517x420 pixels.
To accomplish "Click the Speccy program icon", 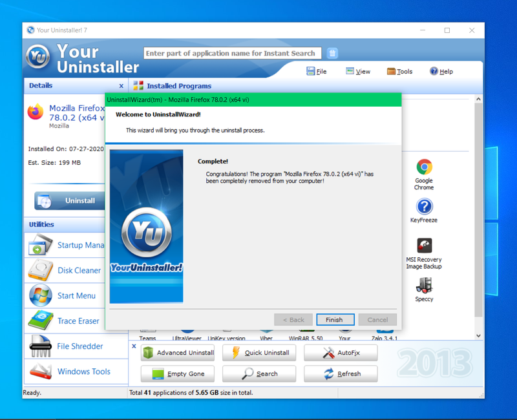I will (424, 286).
